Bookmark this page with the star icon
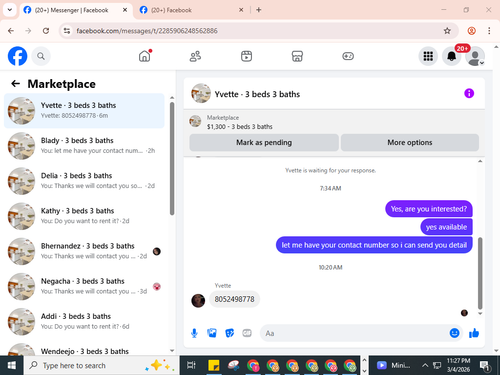This screenshot has height=375, width=500. click(447, 31)
